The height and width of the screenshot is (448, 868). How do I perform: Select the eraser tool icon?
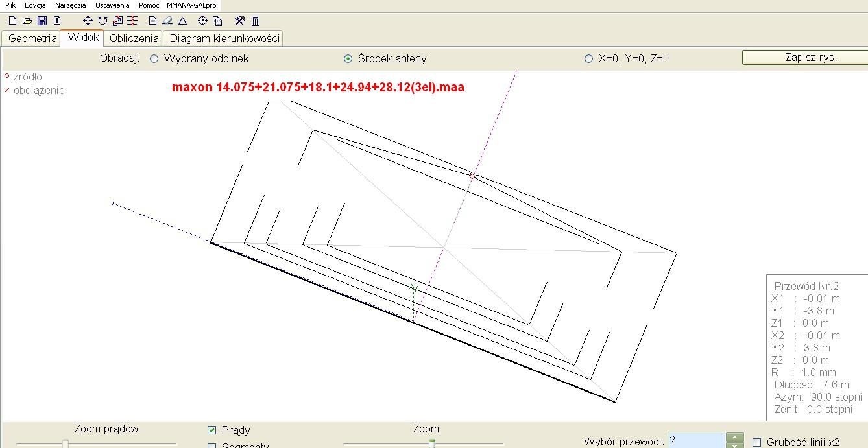click(x=167, y=21)
